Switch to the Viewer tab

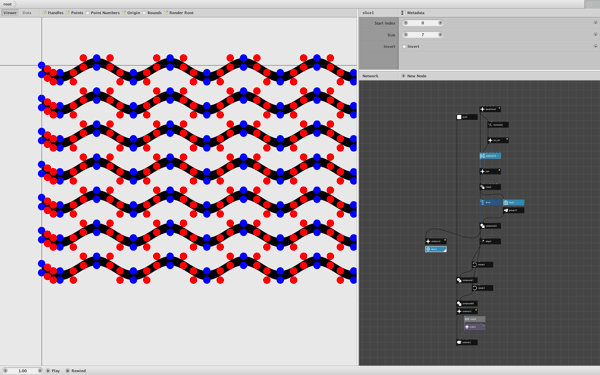coord(10,13)
